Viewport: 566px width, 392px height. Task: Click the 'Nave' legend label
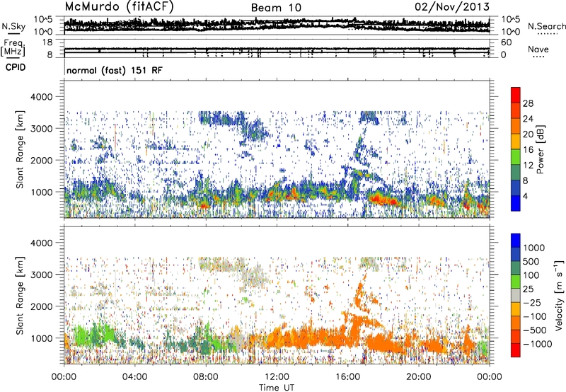point(538,49)
